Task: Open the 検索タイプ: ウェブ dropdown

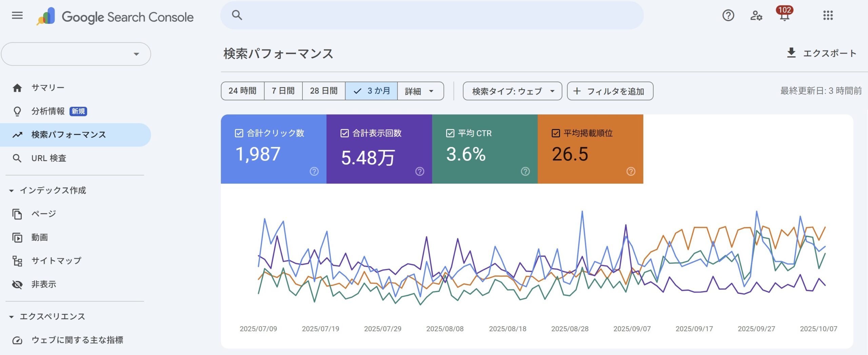Action: (512, 91)
